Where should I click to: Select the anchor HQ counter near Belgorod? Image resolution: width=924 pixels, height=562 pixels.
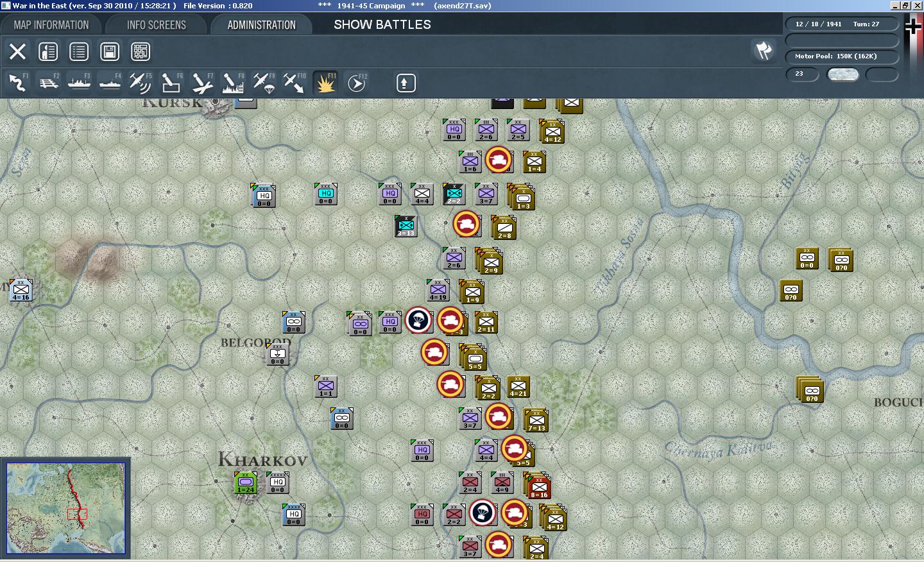point(277,355)
